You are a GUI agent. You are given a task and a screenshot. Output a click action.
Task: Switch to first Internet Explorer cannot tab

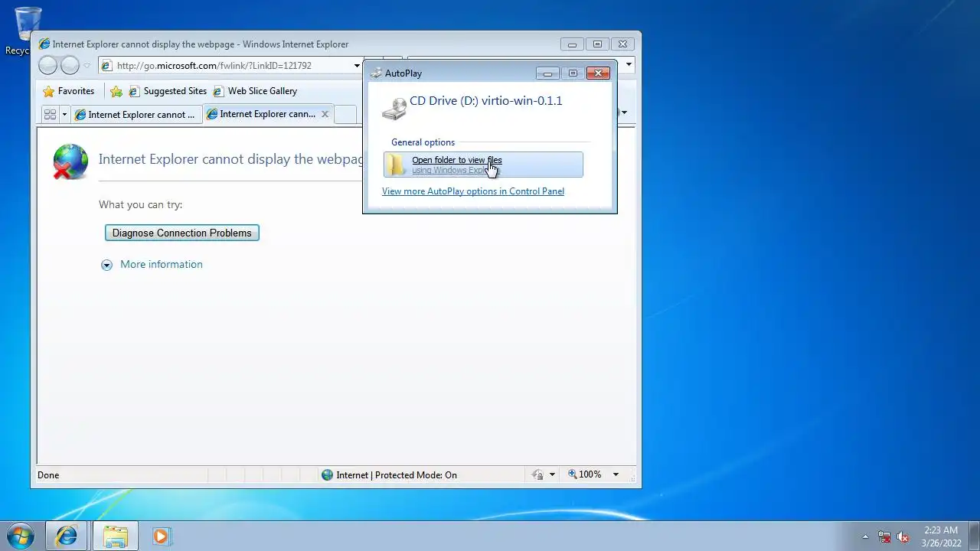[x=136, y=115]
